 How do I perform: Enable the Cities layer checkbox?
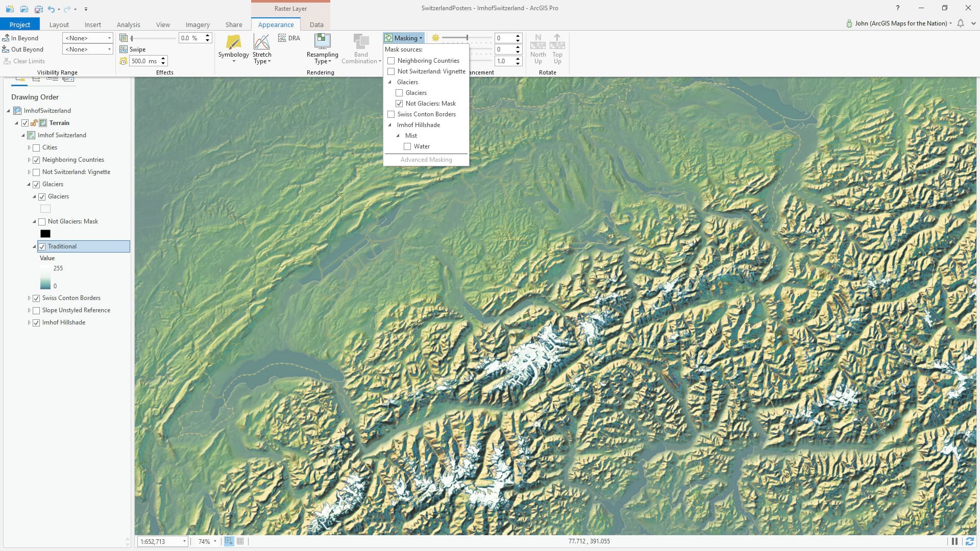[x=36, y=148]
